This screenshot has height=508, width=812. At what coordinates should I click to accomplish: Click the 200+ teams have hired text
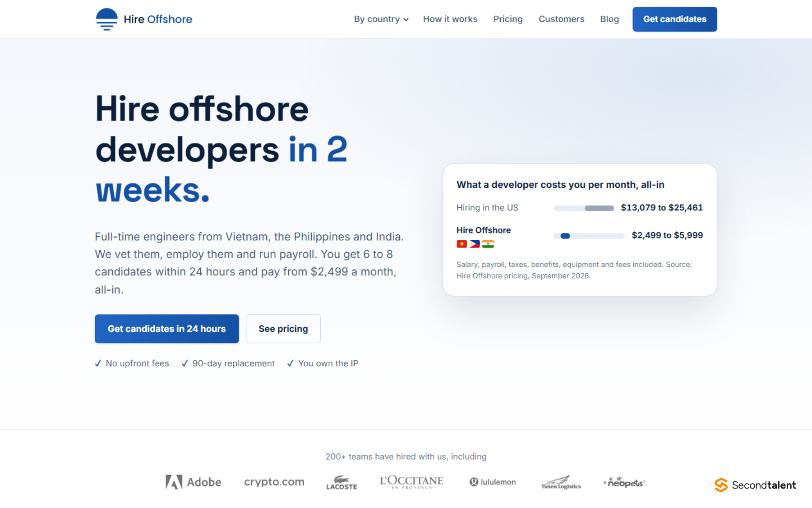406,457
